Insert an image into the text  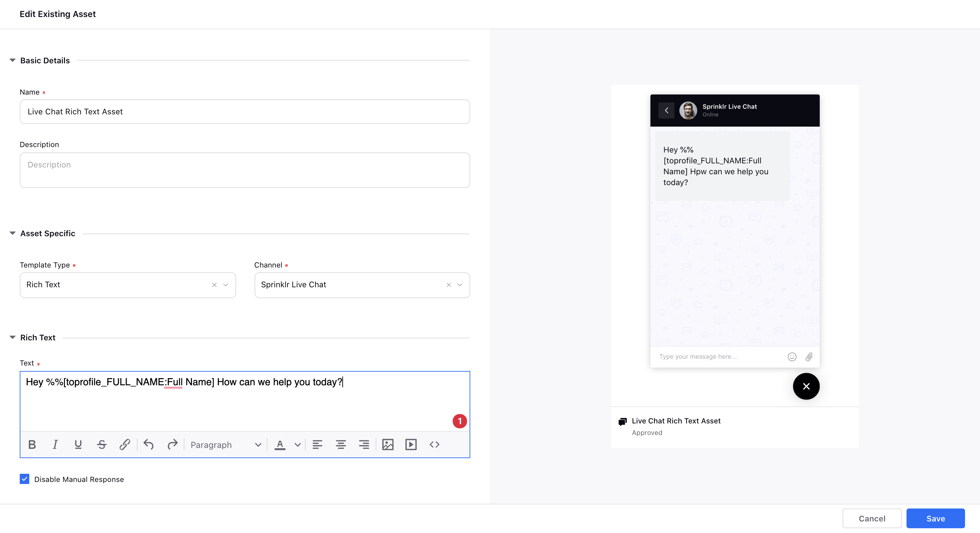coord(388,445)
